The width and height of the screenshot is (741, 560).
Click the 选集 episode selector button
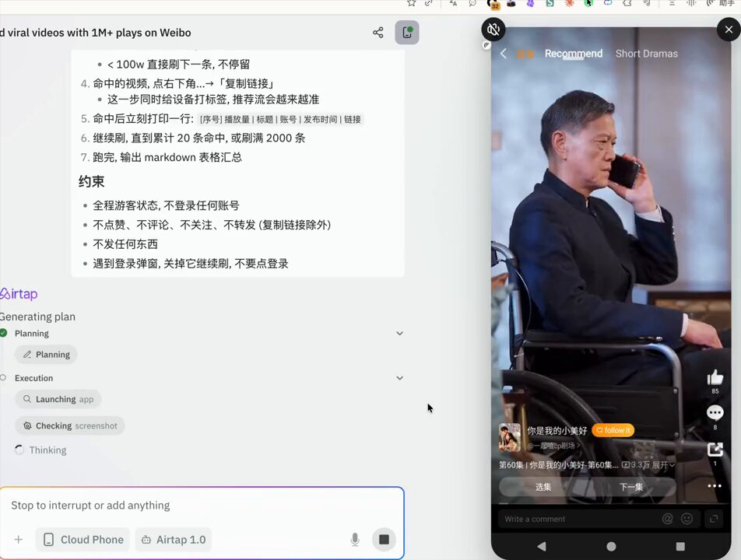tap(543, 487)
